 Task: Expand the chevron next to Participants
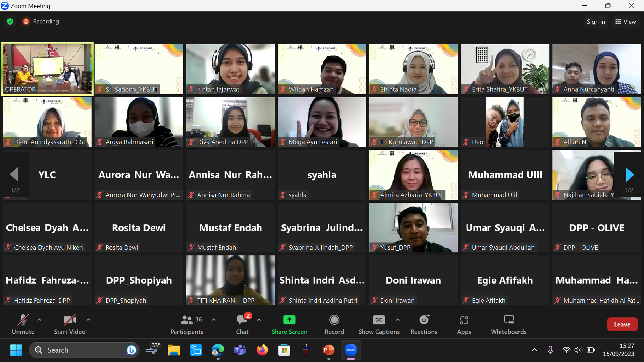214,320
